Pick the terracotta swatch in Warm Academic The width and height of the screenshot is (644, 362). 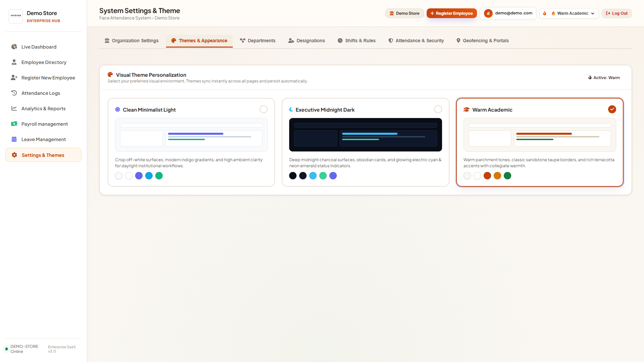[487, 176]
